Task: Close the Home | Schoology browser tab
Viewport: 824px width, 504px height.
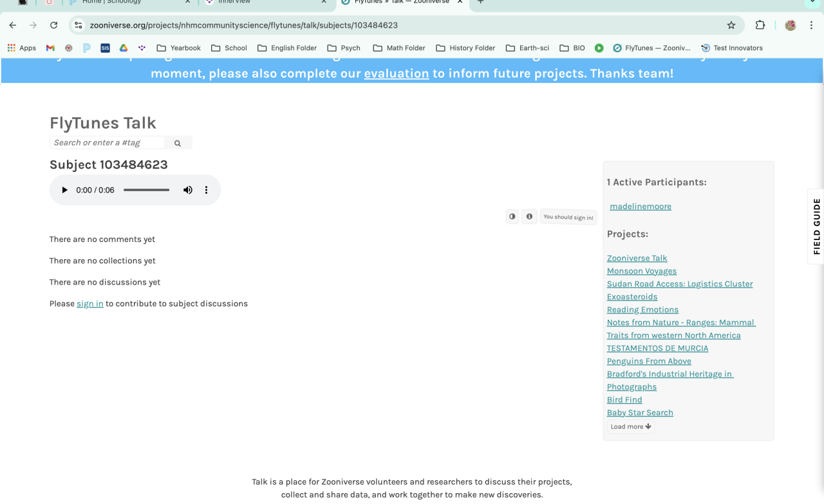Action: click(188, 2)
